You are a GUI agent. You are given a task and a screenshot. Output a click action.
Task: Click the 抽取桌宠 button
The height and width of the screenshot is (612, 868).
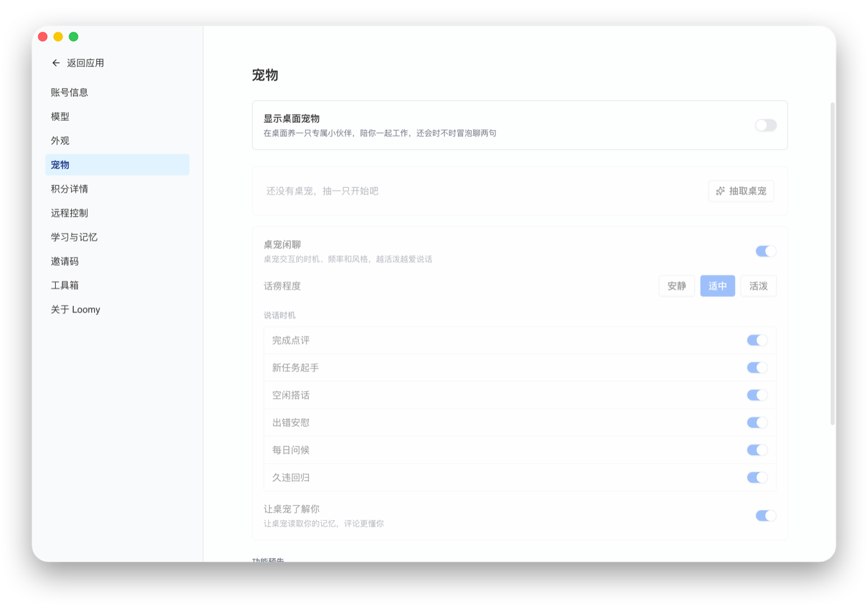point(741,191)
